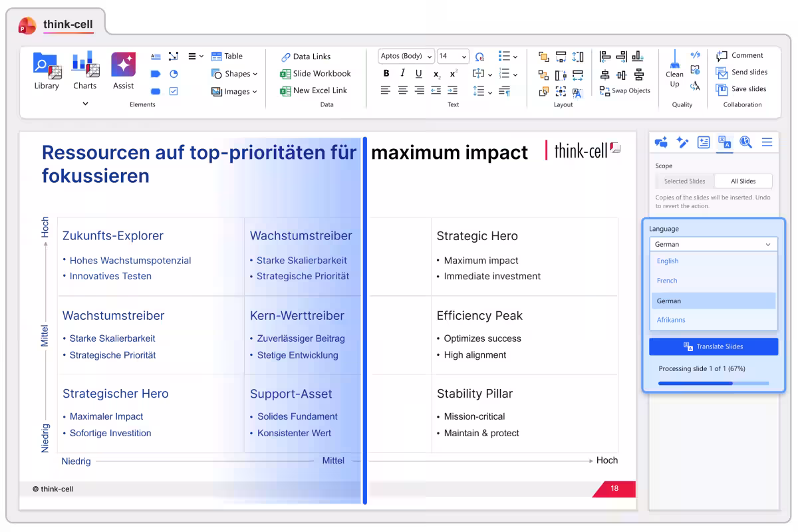Choose Selected Slides scope
Screen dimensions: 798x532
[684, 181]
